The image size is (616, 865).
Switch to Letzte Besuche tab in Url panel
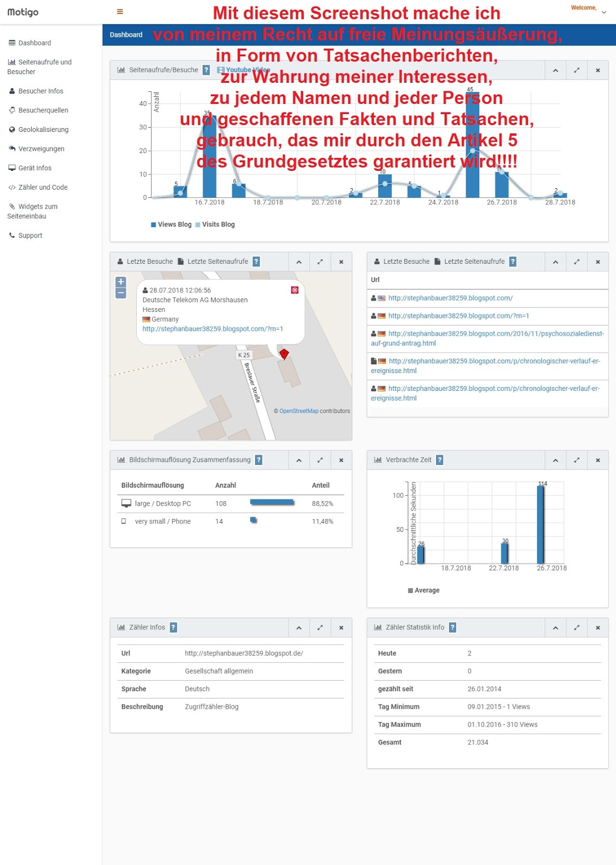402,262
